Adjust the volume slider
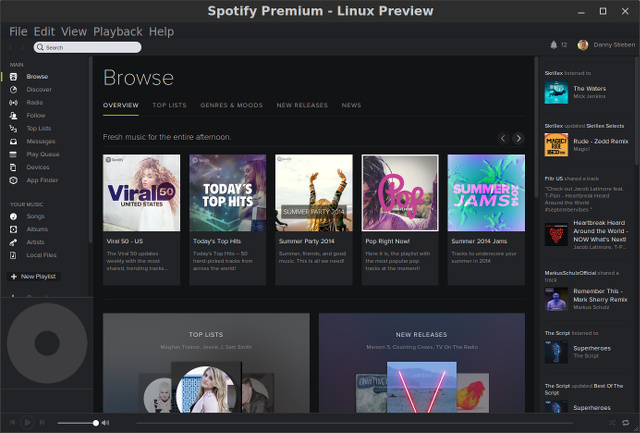Image resolution: width=640 pixels, height=433 pixels. [x=77, y=423]
